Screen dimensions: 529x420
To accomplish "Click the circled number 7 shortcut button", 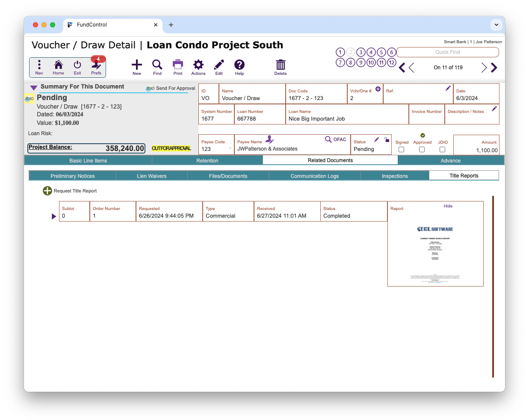I will 340,62.
